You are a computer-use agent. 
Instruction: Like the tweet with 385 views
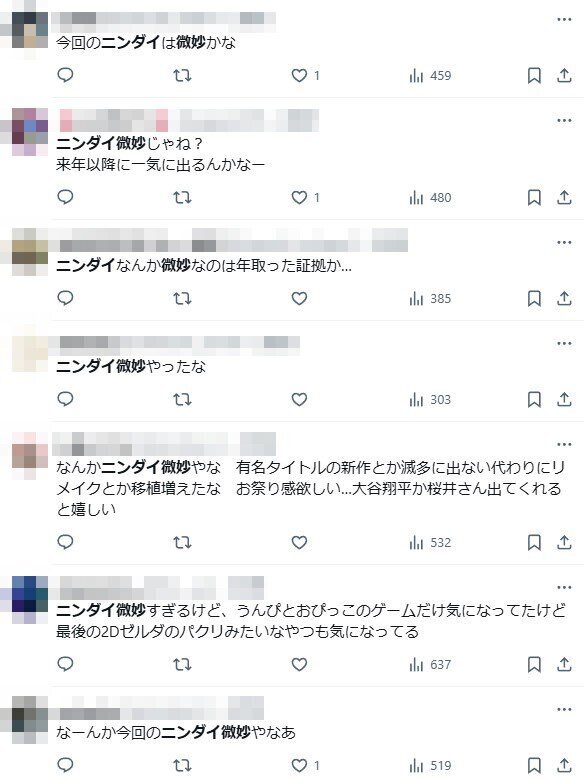click(299, 298)
